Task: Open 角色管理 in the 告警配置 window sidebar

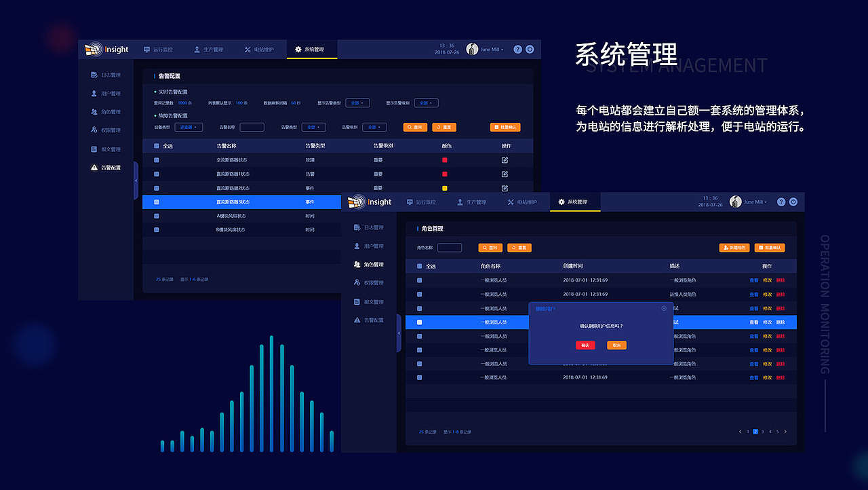Action: 106,112
